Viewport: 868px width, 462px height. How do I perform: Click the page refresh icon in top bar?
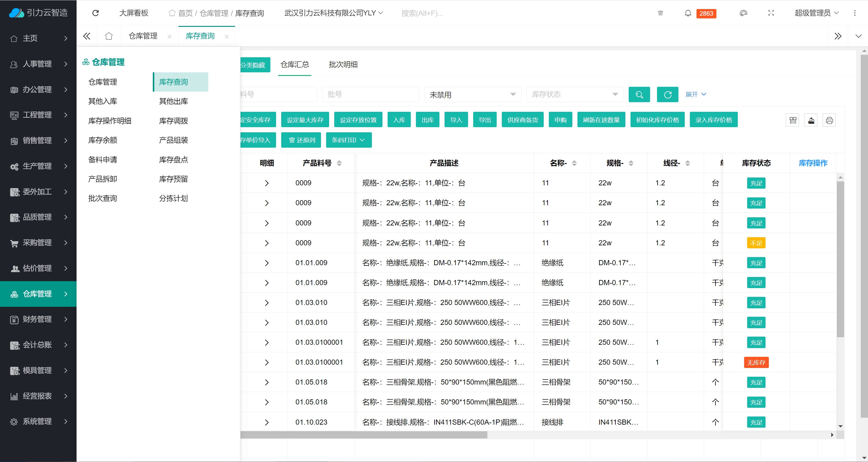95,13
